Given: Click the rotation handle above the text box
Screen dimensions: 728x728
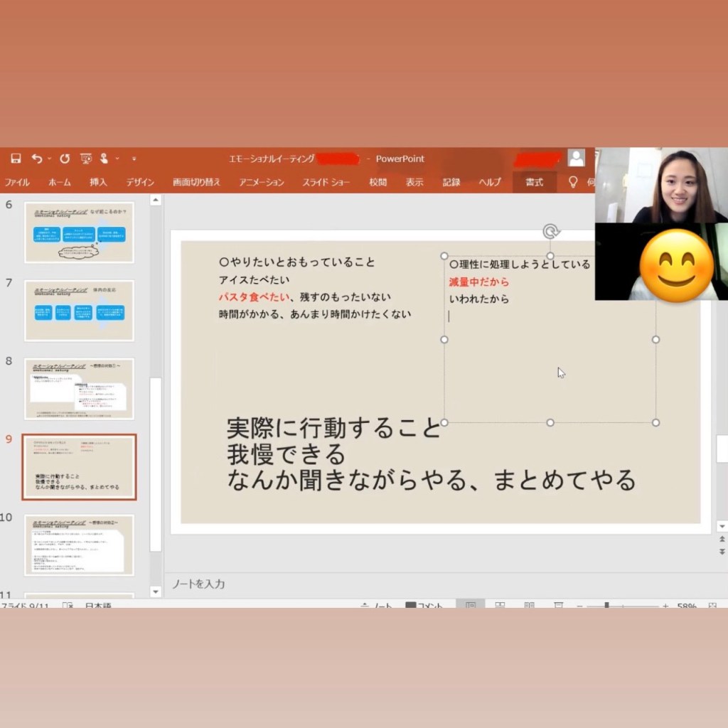Looking at the screenshot, I should 550,231.
